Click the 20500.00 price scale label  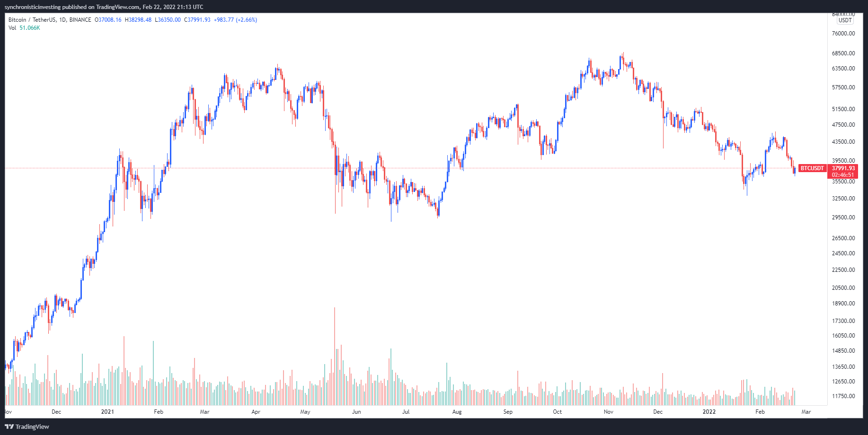843,288
